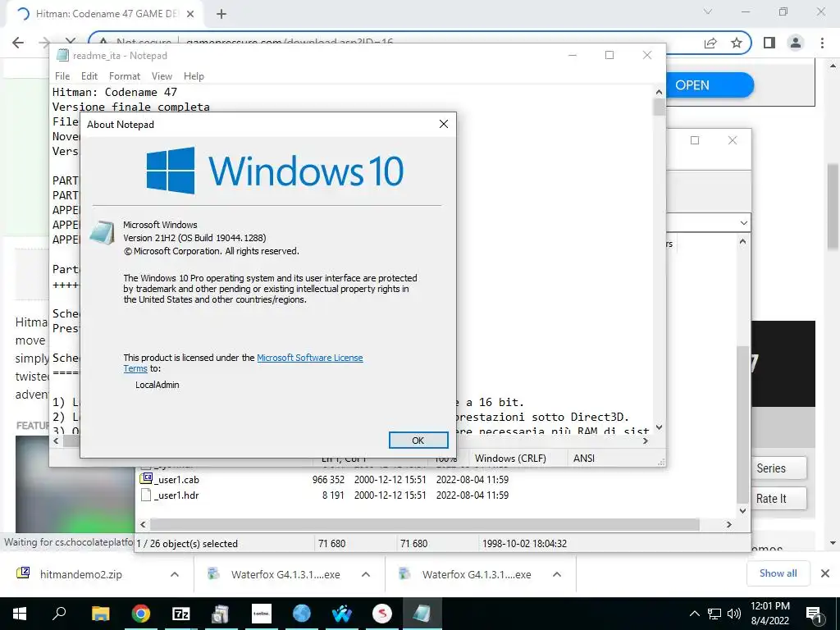Click Notepad status 'Windows (CRLF)'
This screenshot has width=840, height=630.
510,459
